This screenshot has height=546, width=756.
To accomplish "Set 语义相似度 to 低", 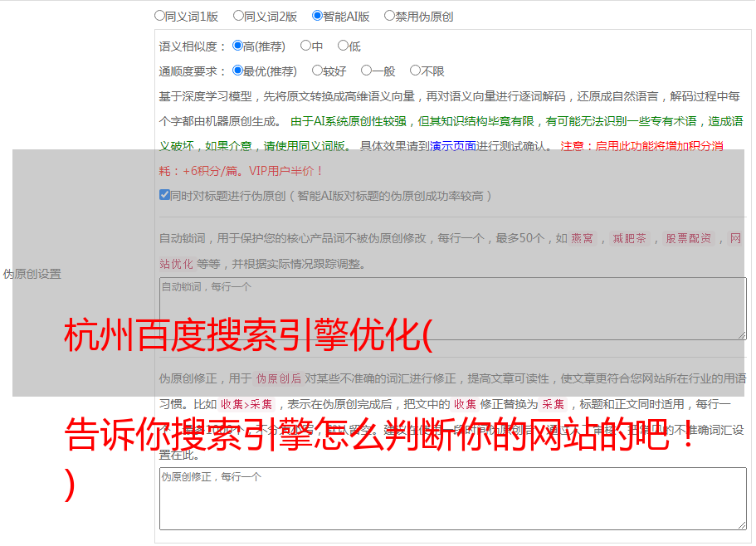I will (343, 46).
